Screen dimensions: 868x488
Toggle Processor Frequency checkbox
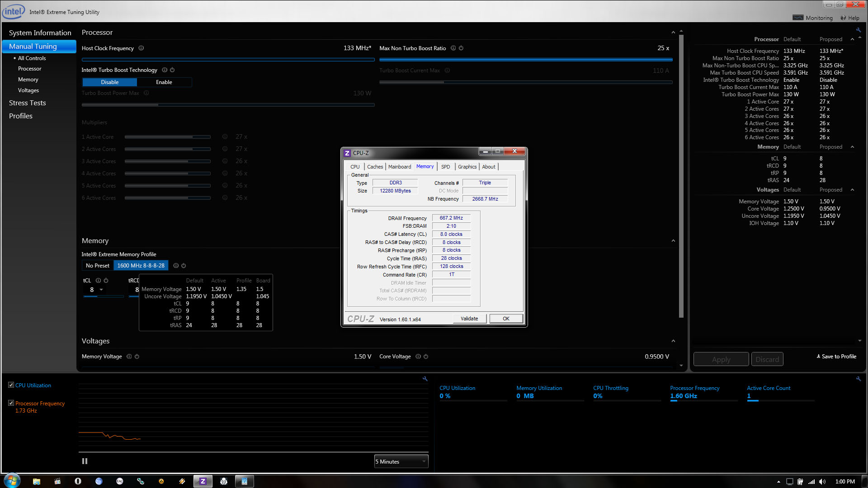pyautogui.click(x=11, y=403)
